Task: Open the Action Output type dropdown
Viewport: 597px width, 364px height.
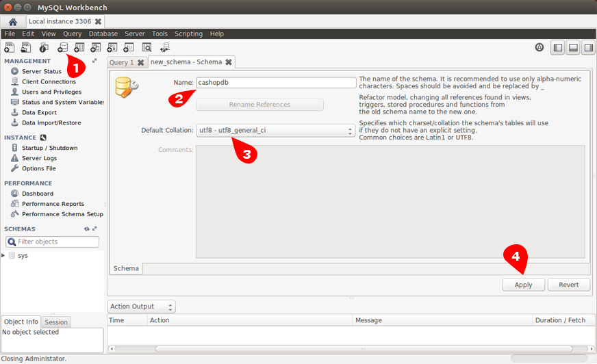Action: tap(141, 307)
